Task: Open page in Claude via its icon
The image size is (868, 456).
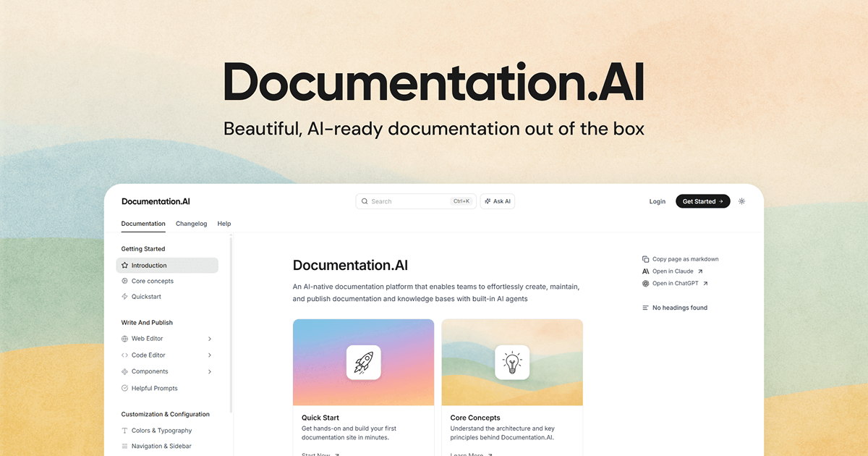Action: [646, 271]
